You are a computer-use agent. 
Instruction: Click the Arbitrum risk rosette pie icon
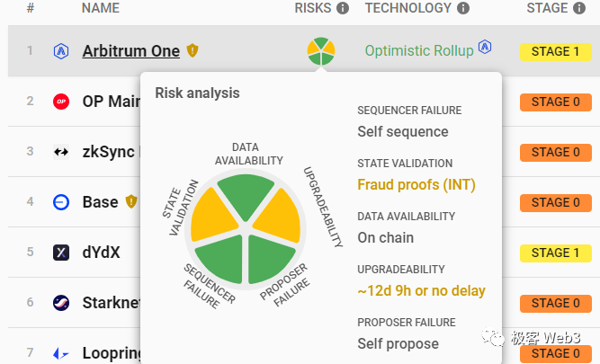coord(321,51)
